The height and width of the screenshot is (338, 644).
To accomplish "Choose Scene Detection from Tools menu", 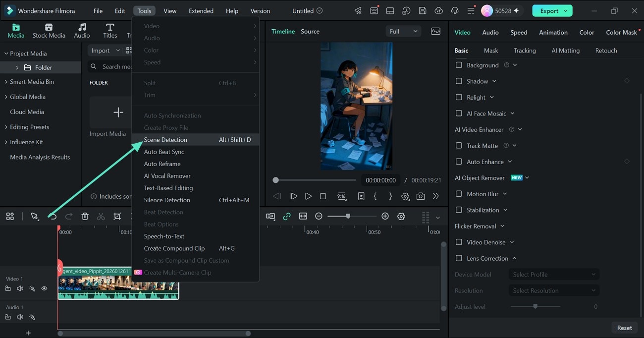I will click(195, 140).
